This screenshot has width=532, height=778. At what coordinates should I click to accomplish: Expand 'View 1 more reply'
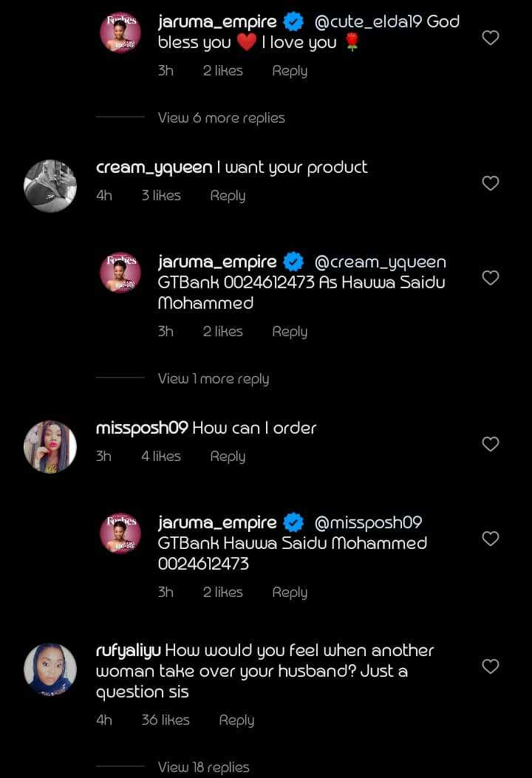213,379
